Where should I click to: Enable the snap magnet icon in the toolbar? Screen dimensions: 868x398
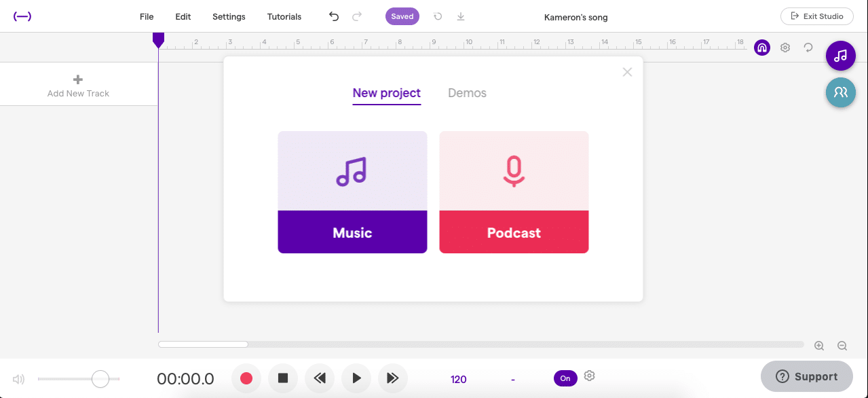coord(761,48)
